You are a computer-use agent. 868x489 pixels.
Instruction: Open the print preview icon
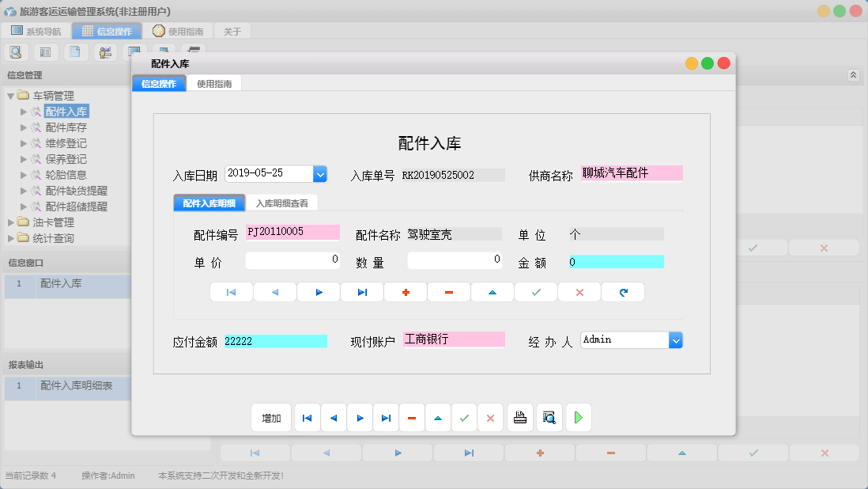549,417
